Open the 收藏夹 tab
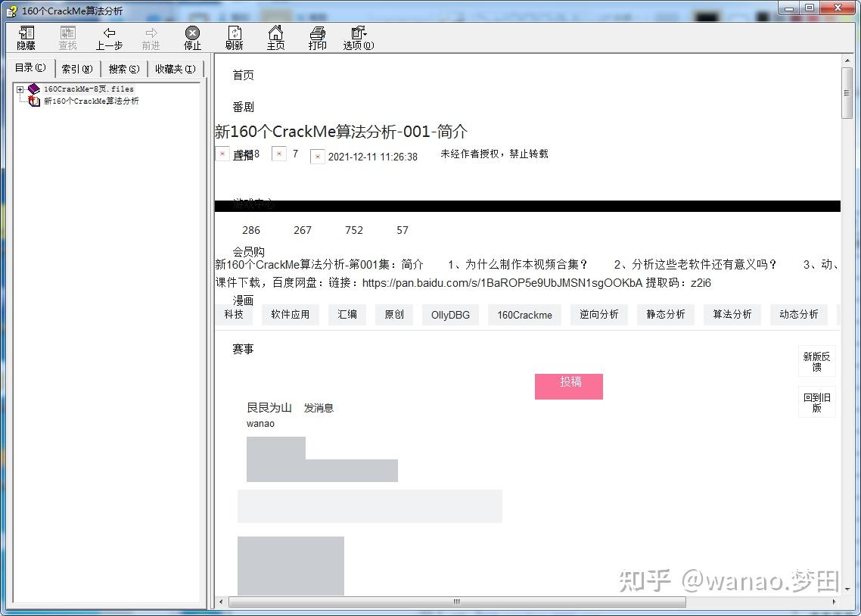This screenshot has width=861, height=616. point(175,68)
